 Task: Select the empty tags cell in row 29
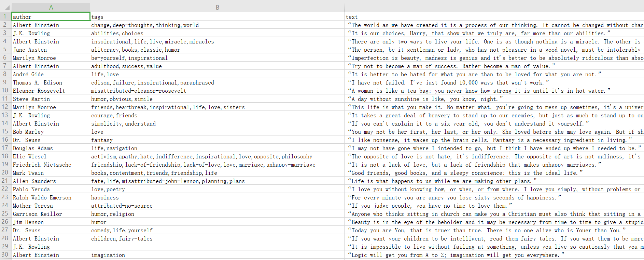point(217,247)
